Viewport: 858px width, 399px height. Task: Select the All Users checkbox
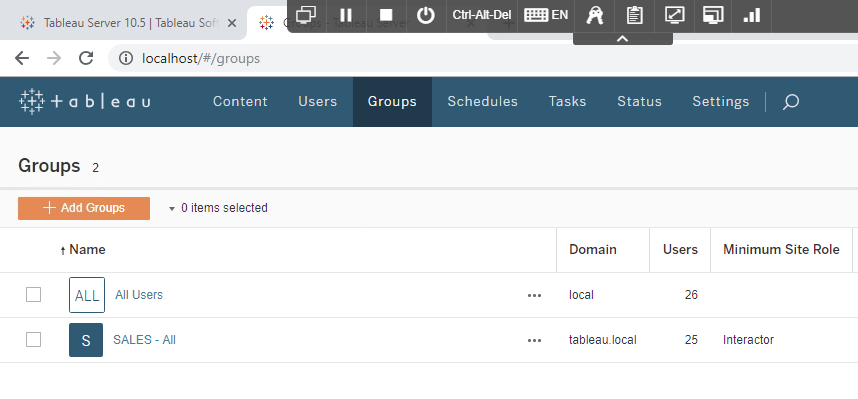33,295
